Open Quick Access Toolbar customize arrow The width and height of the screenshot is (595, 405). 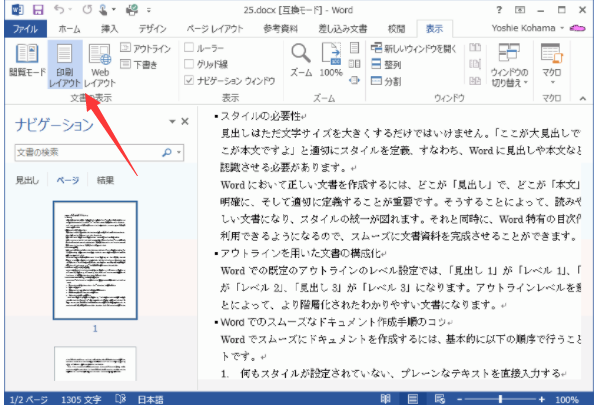(x=149, y=10)
